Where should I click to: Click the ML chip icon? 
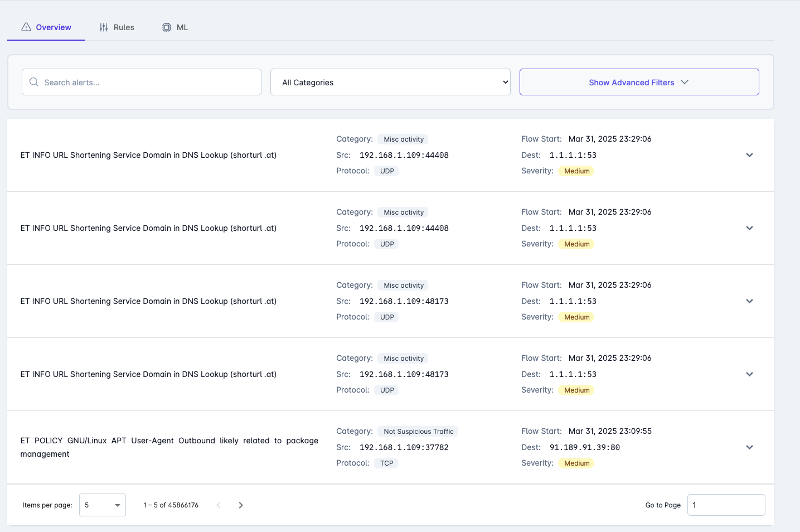[x=167, y=27]
